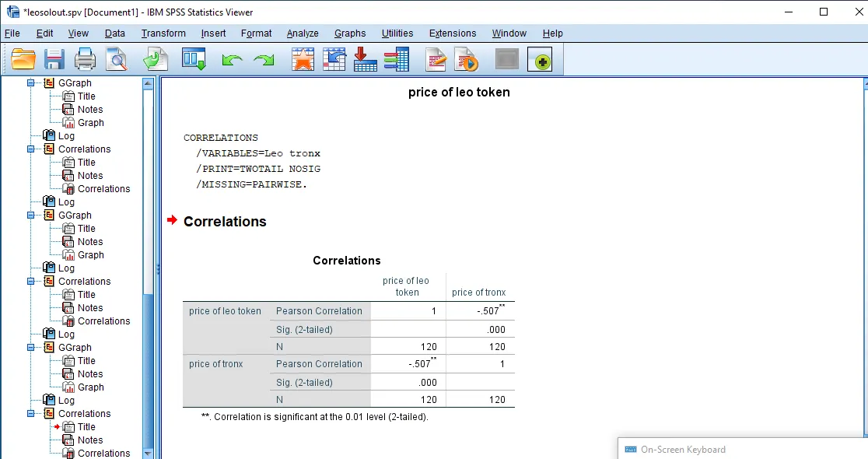Click the '/PRINT=TWOTAIL NOSIG' syntax line
The width and height of the screenshot is (868, 459).
click(x=258, y=169)
